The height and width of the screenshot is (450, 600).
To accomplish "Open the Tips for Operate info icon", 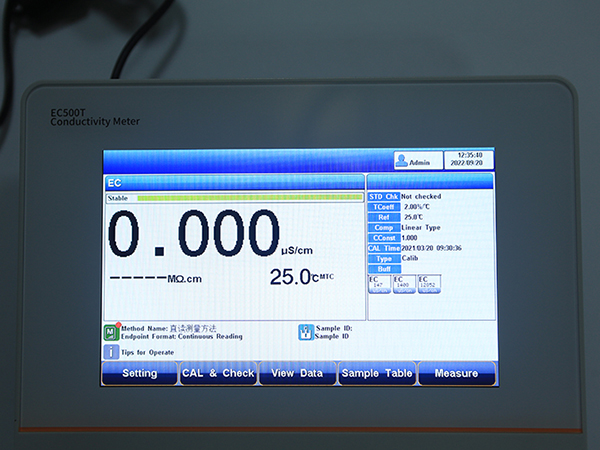I will pyautogui.click(x=111, y=352).
